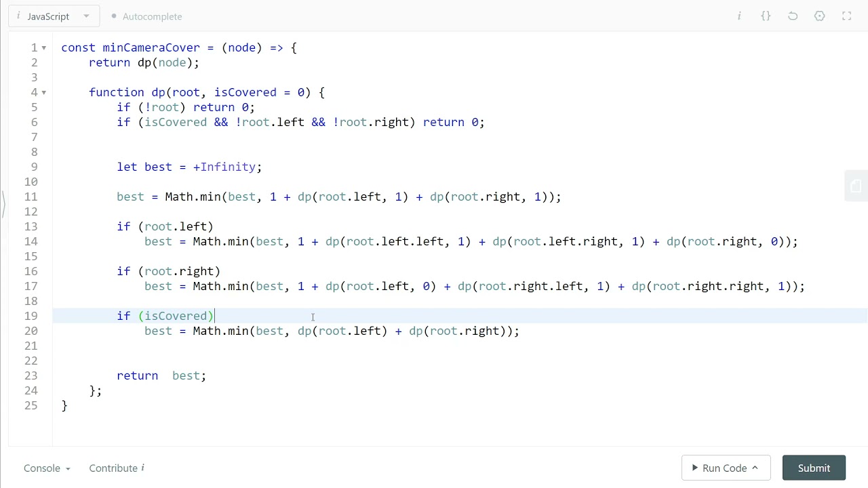Expand the Console panel
Viewport: 868px width, 488px height.
(x=47, y=468)
